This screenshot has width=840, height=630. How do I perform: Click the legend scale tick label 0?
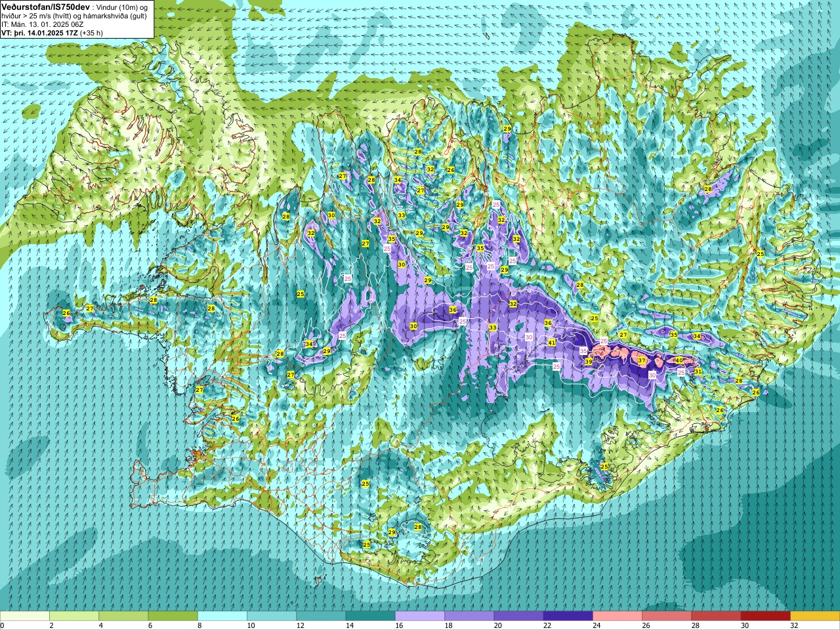pos(2,625)
